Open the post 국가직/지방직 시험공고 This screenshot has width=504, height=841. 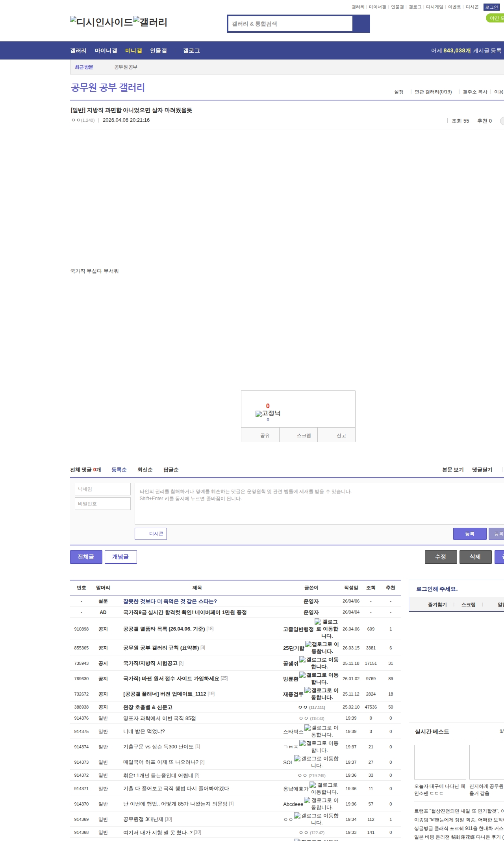150,663
